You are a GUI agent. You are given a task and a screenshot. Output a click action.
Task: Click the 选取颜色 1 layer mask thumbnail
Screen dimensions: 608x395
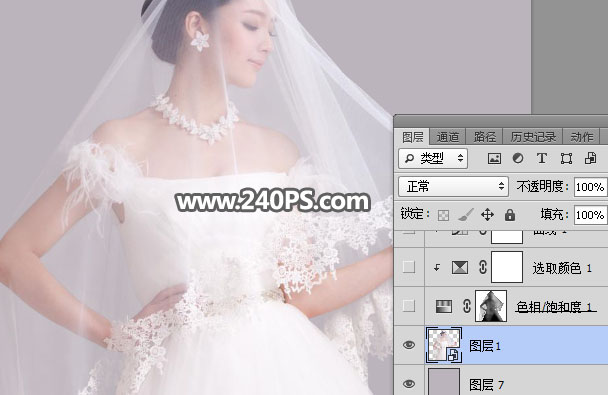tap(507, 267)
